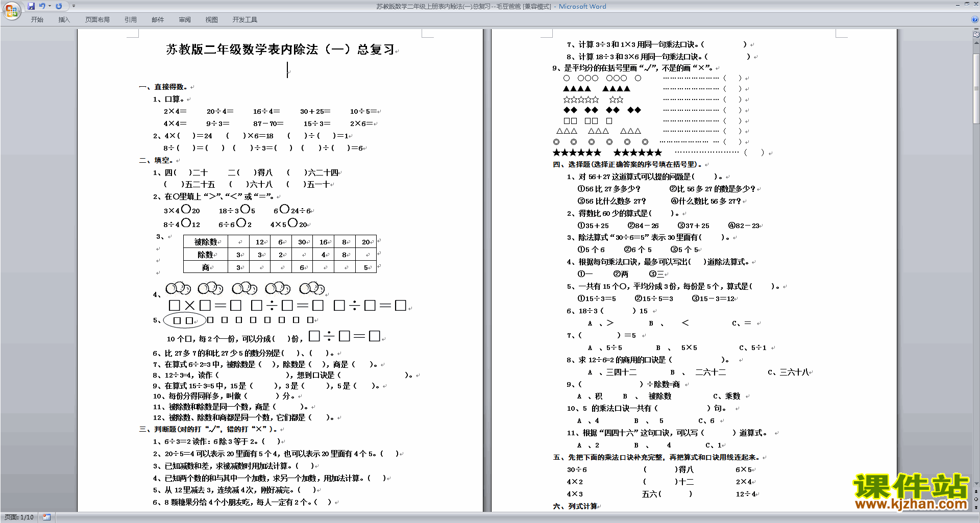The width and height of the screenshot is (980, 523).
Task: Click the vertical scrollbar up arrow
Action: pyautogui.click(x=976, y=43)
